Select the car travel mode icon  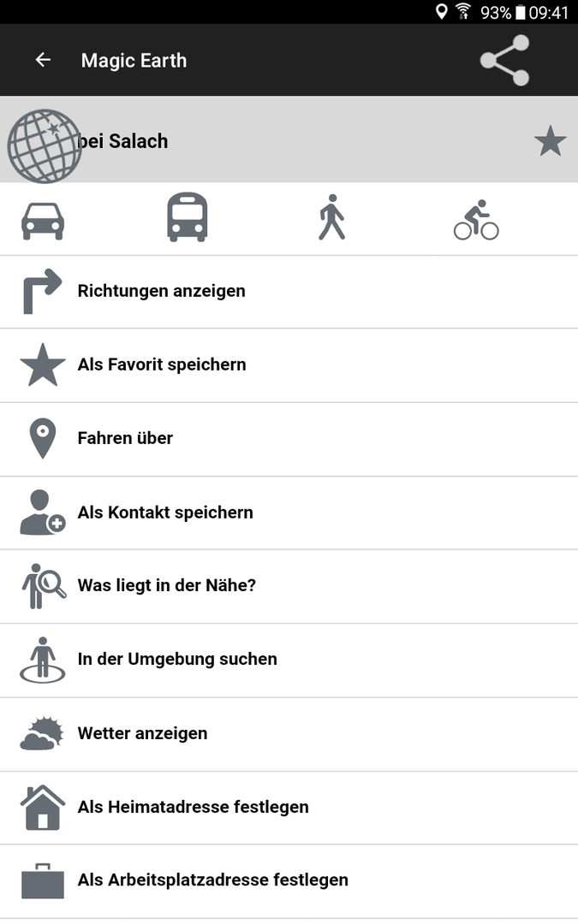(43, 221)
